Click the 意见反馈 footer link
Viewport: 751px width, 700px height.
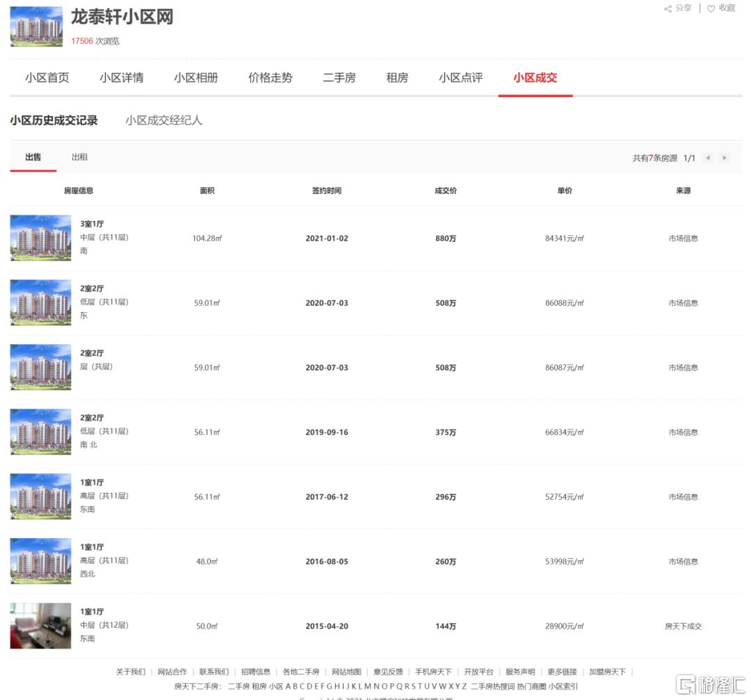[x=388, y=671]
